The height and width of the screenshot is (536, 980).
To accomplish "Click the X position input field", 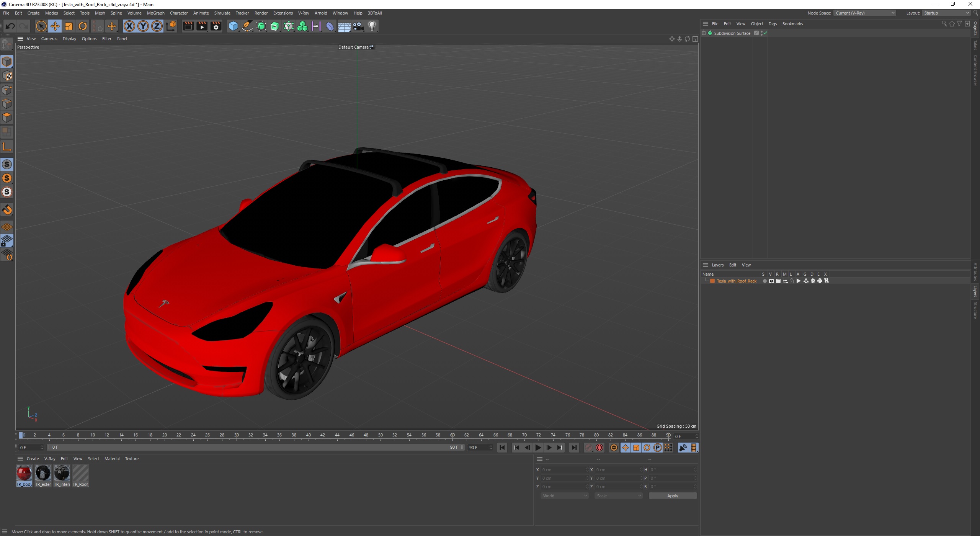I will tap(564, 470).
